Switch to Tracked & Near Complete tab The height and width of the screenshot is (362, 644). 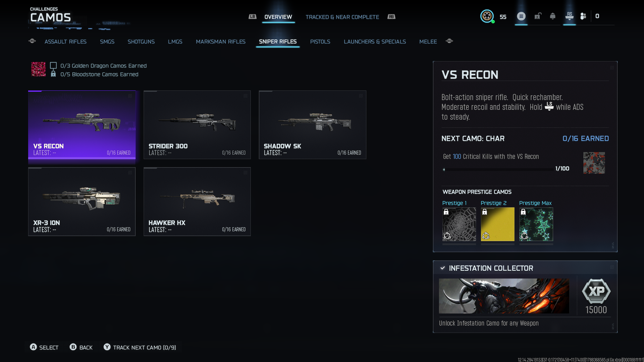pyautogui.click(x=342, y=17)
